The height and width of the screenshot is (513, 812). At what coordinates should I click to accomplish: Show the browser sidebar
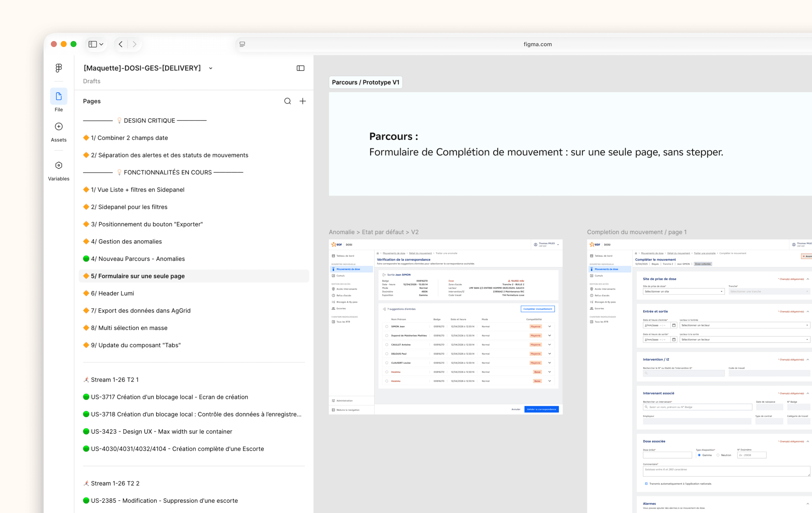coord(92,44)
